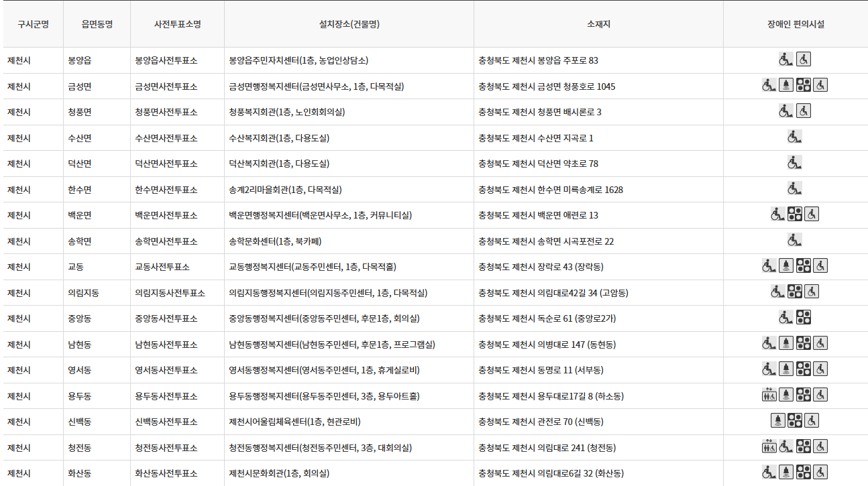Click the braille block icon in 중앙동 row

804,318
